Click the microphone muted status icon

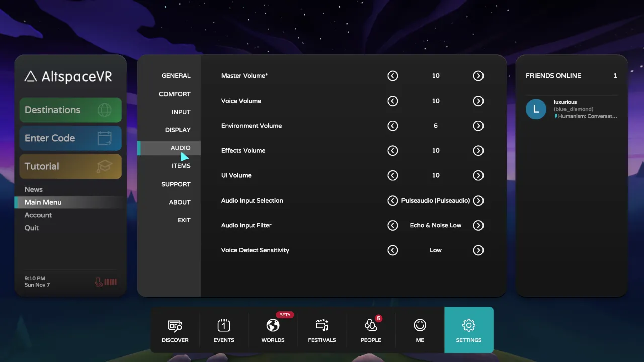[99, 282]
